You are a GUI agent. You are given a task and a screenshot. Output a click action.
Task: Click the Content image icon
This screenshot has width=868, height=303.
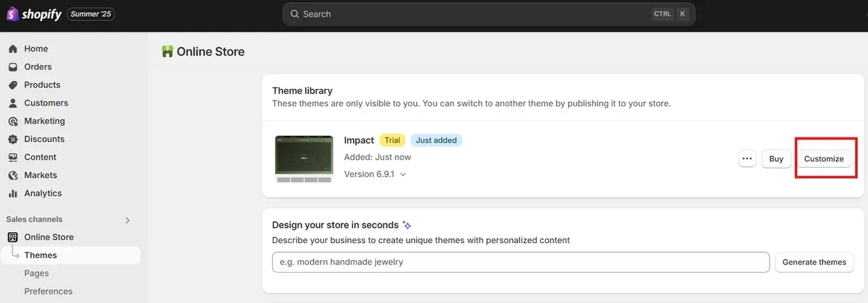pos(13,158)
